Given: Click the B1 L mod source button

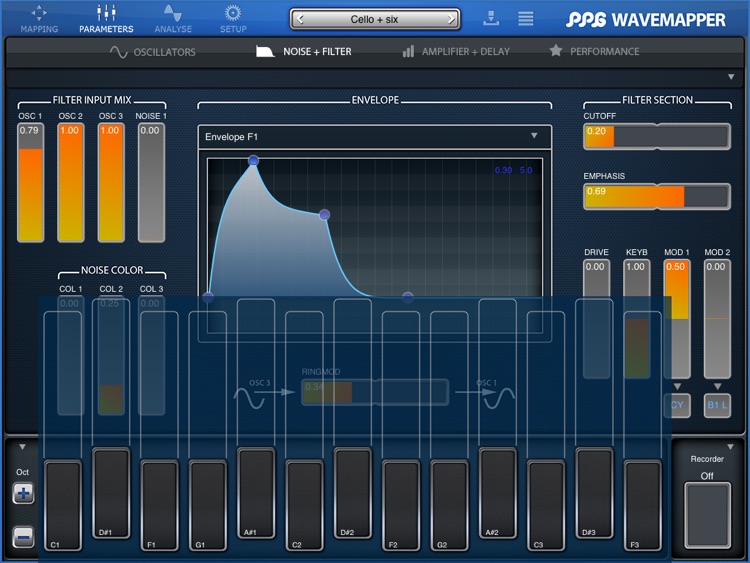Looking at the screenshot, I should 717,405.
